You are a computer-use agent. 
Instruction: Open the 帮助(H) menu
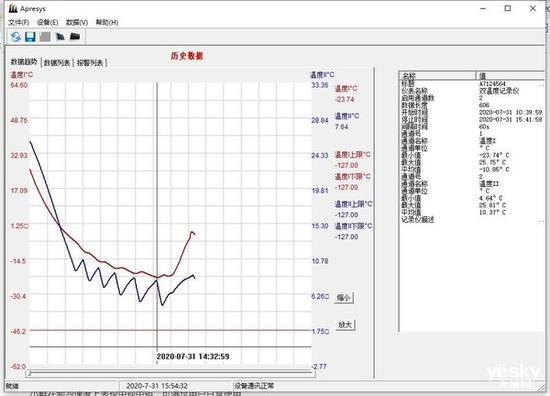pos(107,22)
